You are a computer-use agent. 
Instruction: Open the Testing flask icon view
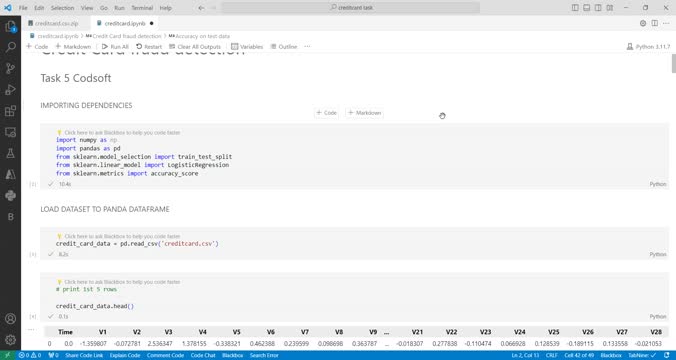pos(10,153)
